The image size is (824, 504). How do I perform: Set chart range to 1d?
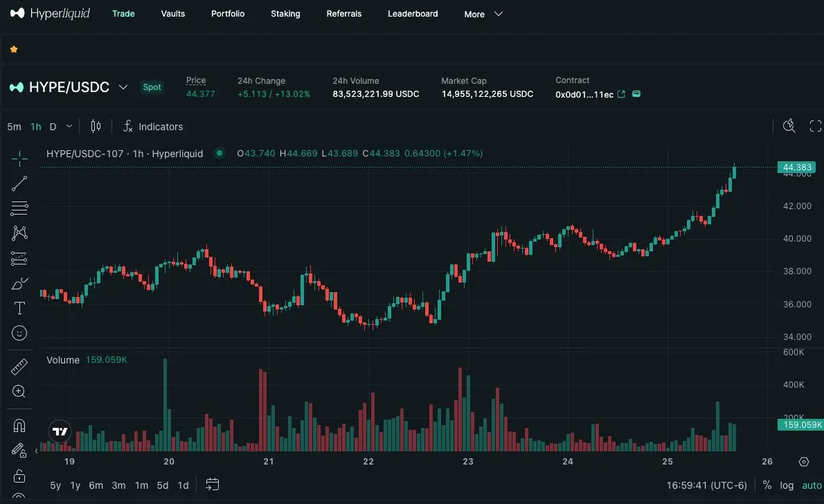click(x=183, y=485)
